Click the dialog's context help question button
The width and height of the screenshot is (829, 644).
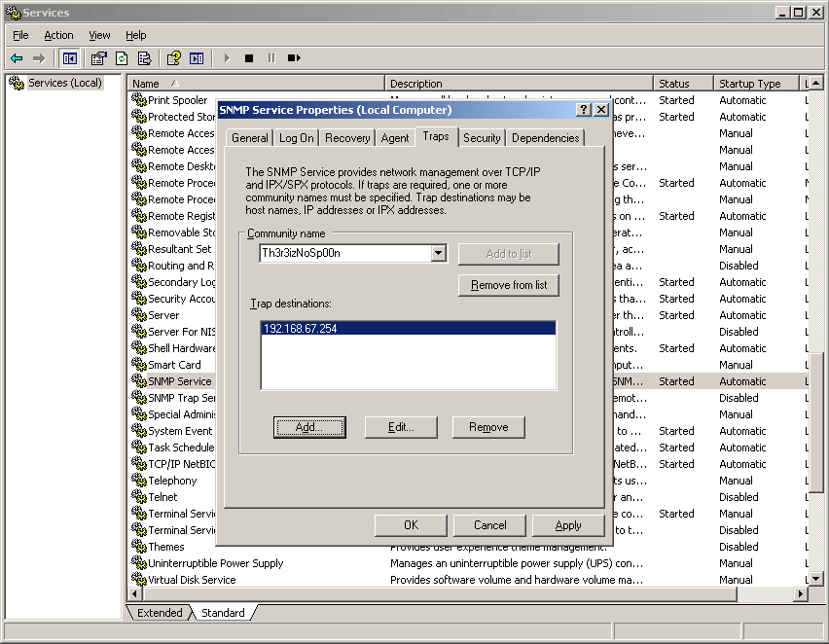[584, 110]
